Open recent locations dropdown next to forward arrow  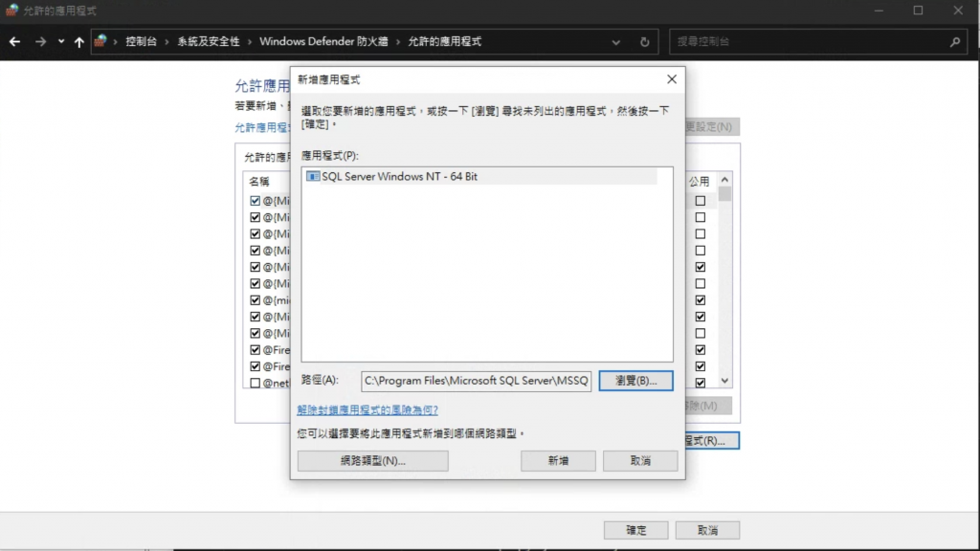[60, 42]
